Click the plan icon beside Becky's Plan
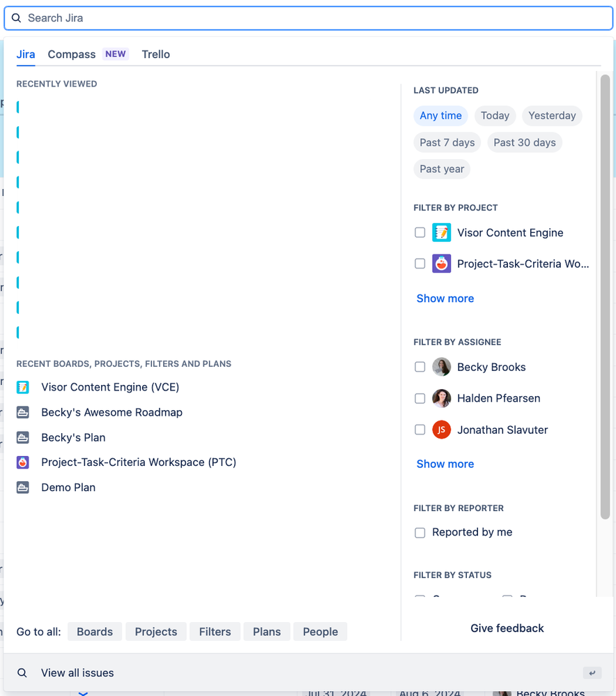Viewport: 616px width, 696px height. tap(23, 437)
